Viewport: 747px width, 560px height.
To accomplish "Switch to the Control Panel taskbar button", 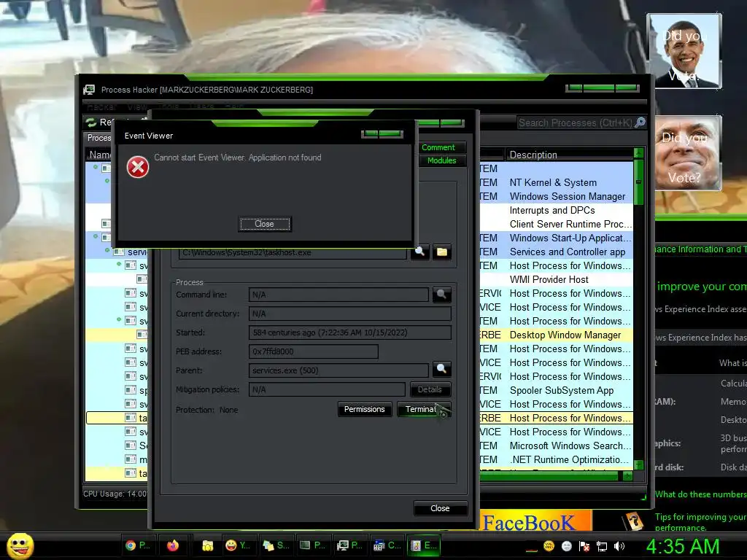I will (388, 545).
